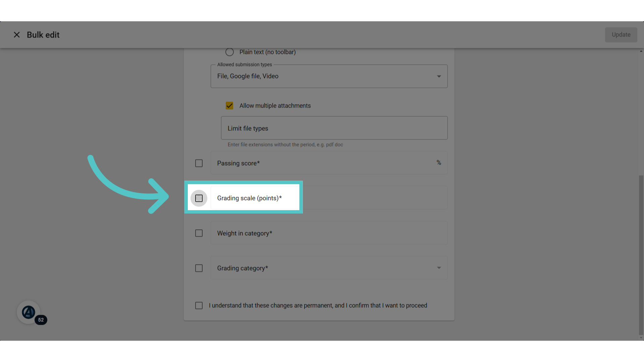Uncheck Allow multiple attachments

tap(229, 106)
